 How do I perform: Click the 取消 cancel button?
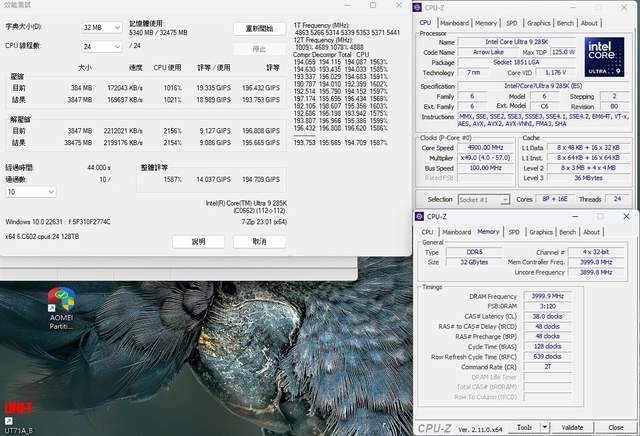pos(259,242)
